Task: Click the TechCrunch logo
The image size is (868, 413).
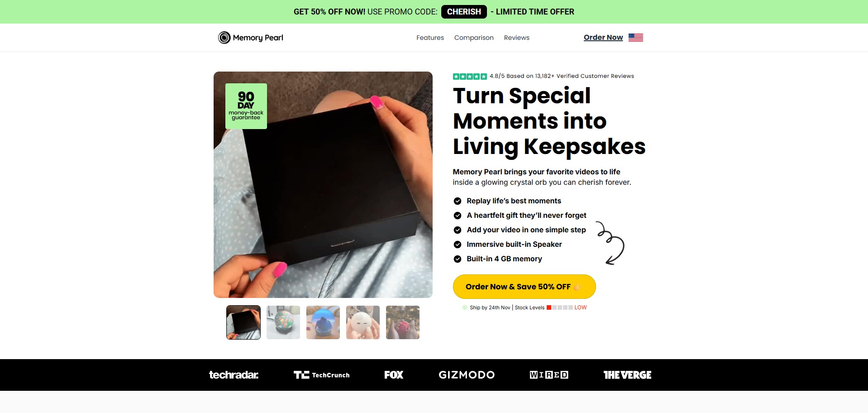Action: [321, 375]
